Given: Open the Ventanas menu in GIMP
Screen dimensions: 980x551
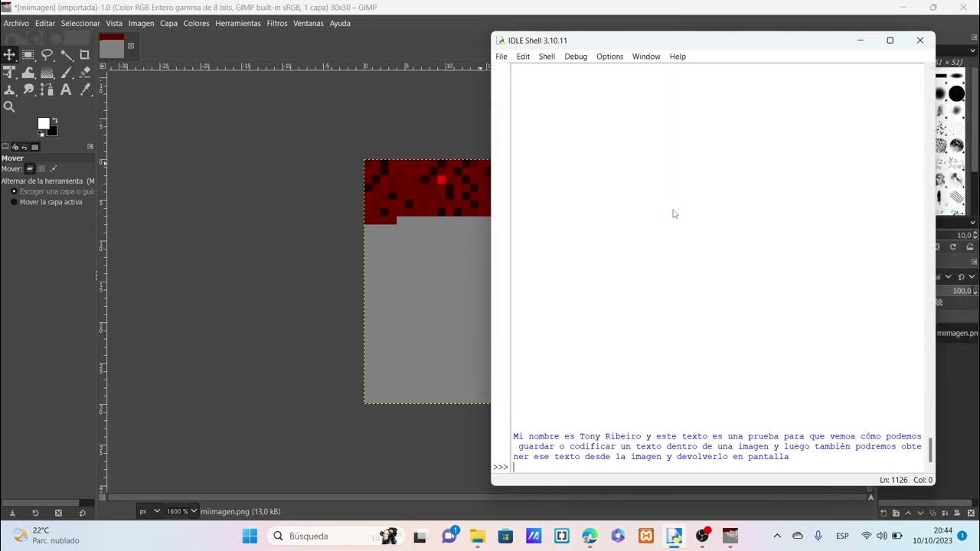Looking at the screenshot, I should click(x=309, y=23).
